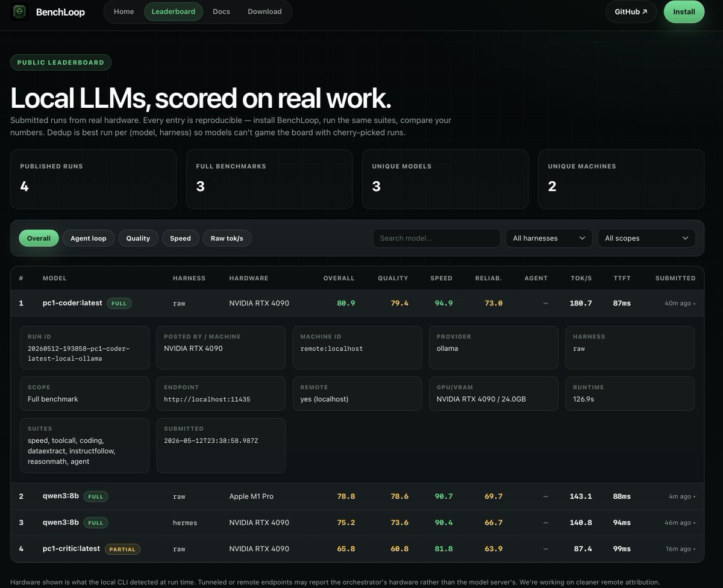The height and width of the screenshot is (588, 723).
Task: Open the GitHub external link
Action: [631, 11]
